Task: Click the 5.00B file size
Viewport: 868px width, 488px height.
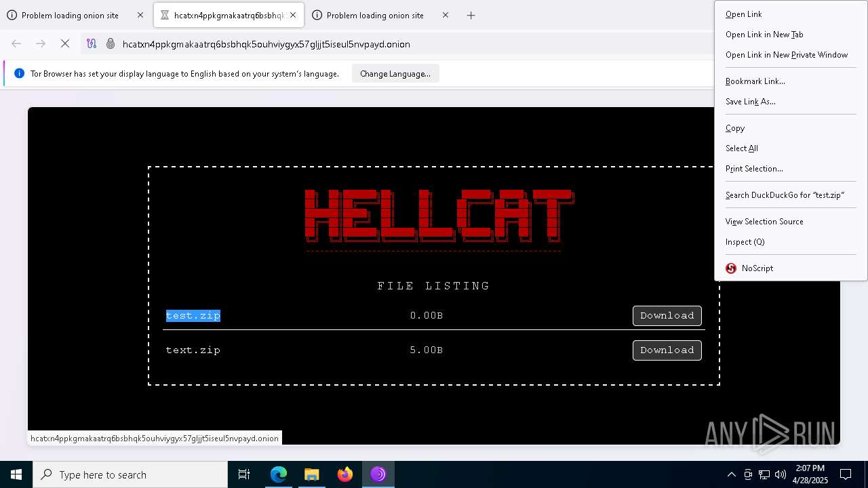Action: coord(427,350)
